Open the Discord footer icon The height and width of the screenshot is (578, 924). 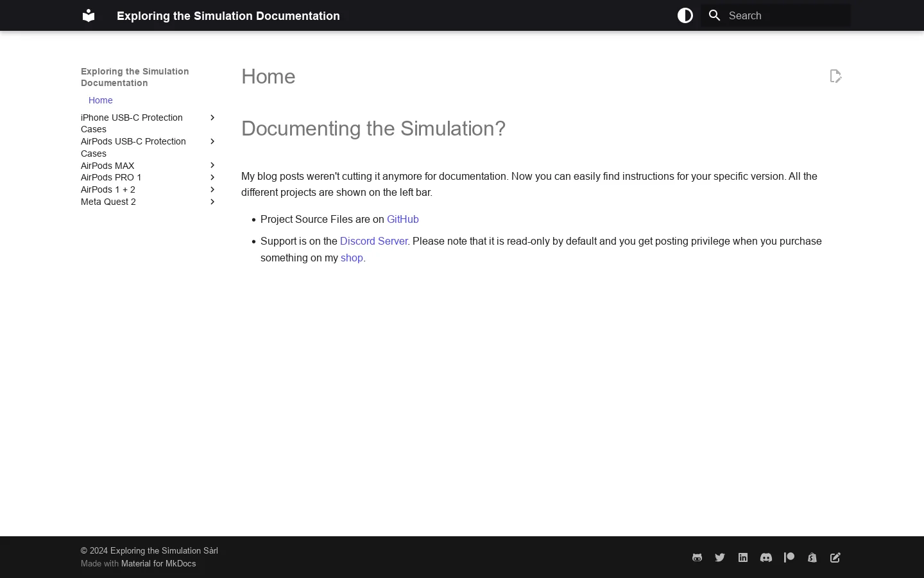pyautogui.click(x=766, y=557)
